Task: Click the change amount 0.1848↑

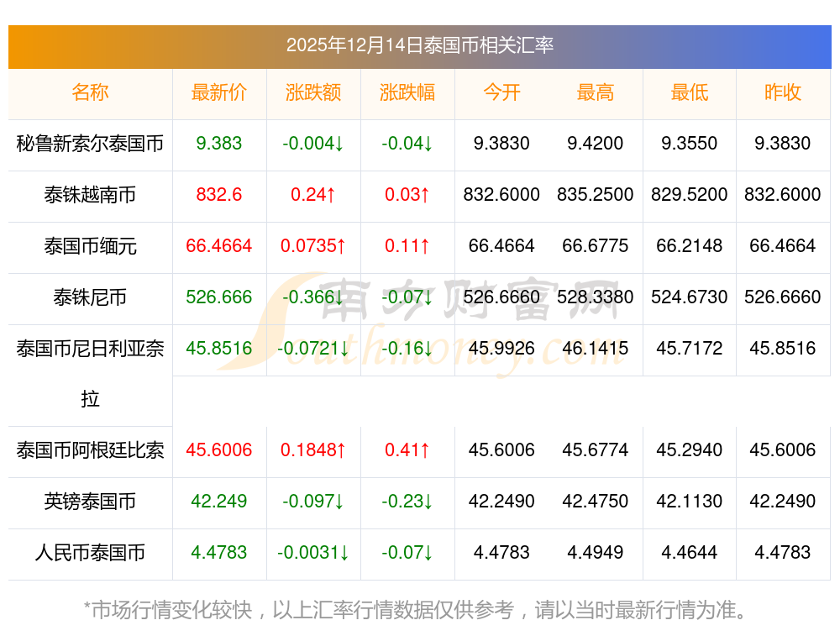Action: point(313,449)
